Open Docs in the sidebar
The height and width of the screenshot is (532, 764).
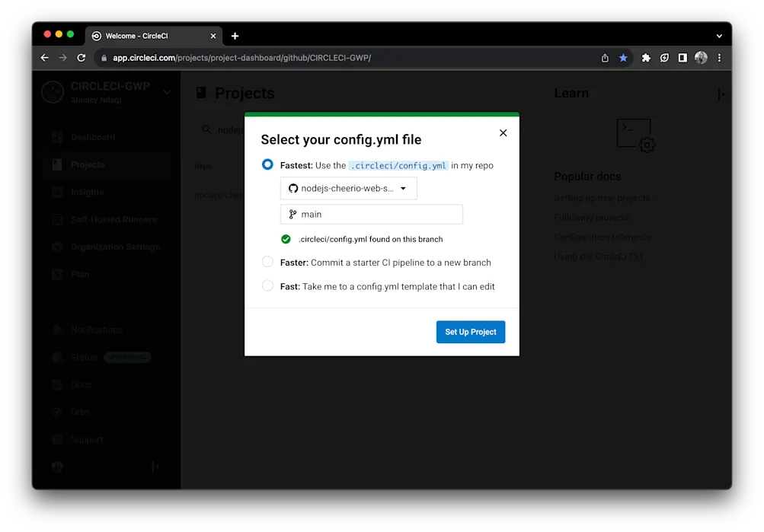pos(81,384)
